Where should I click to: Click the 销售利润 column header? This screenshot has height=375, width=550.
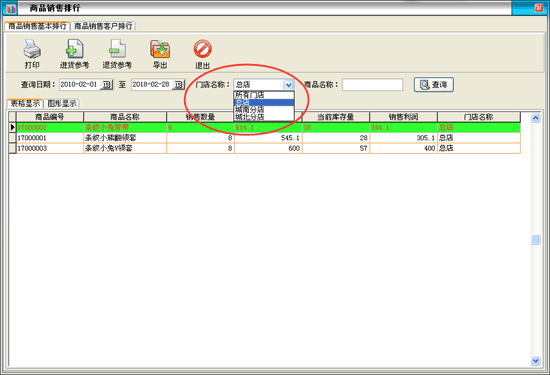403,117
